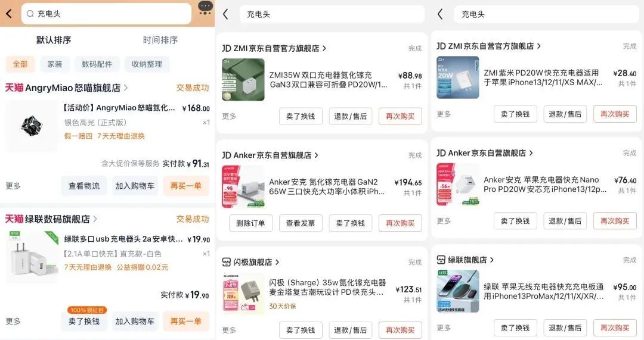This screenshot has height=340, width=644.
Task: Open the 闪极 Sharge 35W charger image
Action: [x=243, y=294]
